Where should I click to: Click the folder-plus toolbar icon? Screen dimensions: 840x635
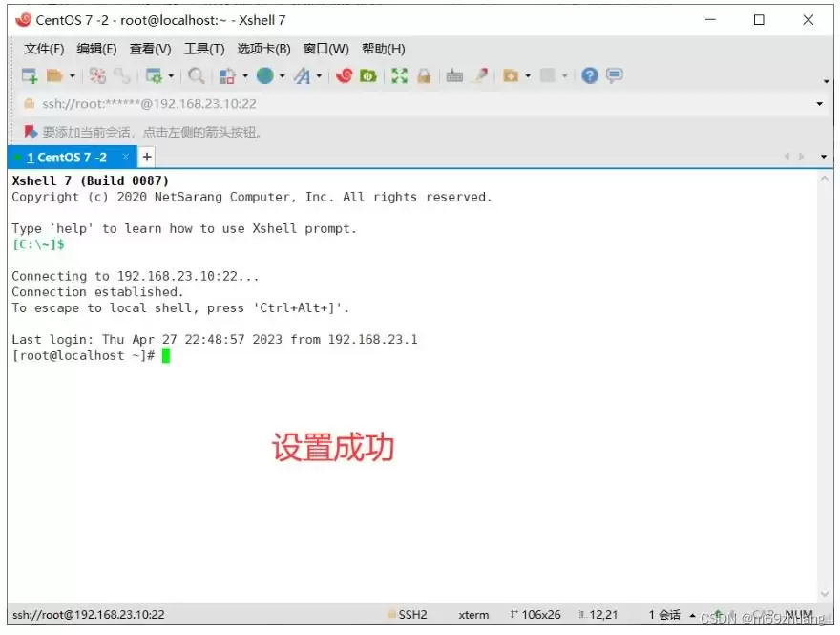click(511, 76)
